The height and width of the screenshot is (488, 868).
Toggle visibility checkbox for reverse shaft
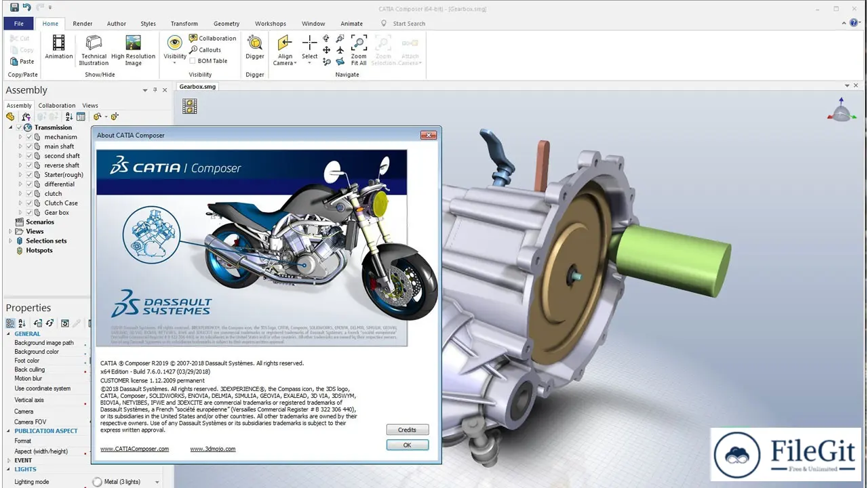click(x=29, y=165)
